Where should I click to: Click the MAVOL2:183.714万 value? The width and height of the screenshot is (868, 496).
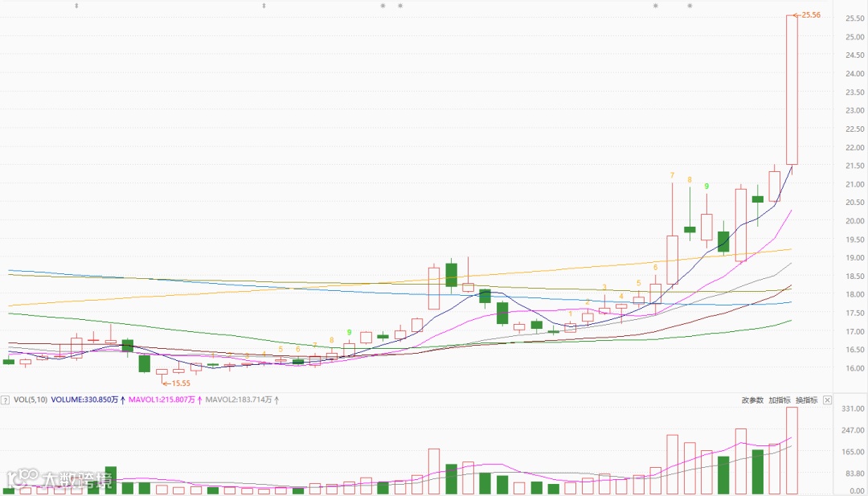239,400
